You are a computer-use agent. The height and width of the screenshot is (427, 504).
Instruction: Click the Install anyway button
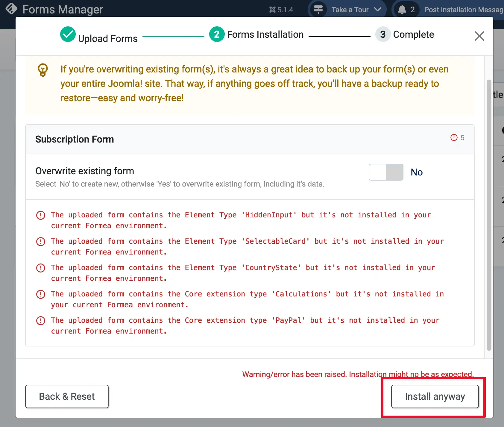[x=435, y=396]
